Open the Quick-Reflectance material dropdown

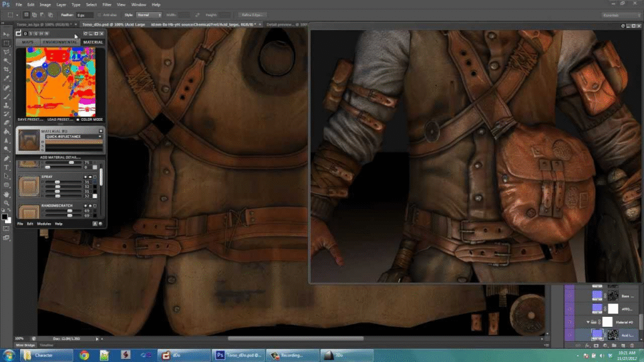(x=74, y=136)
